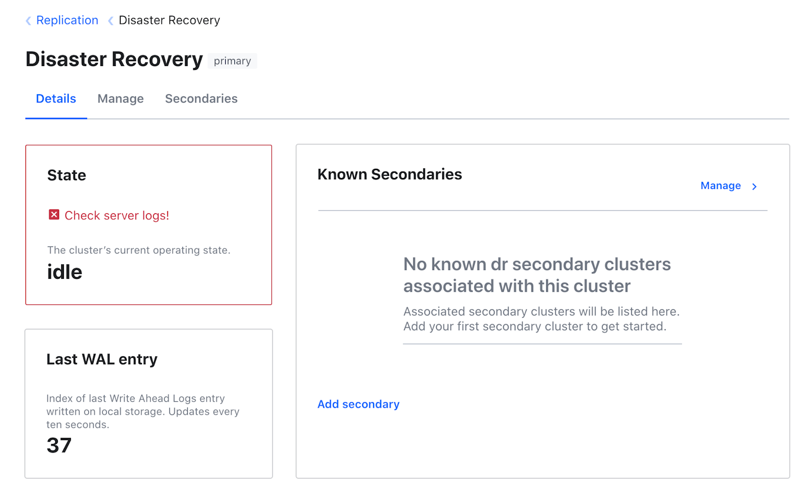
Task: Click the primary badge next to Disaster Recovery
Action: tap(232, 61)
